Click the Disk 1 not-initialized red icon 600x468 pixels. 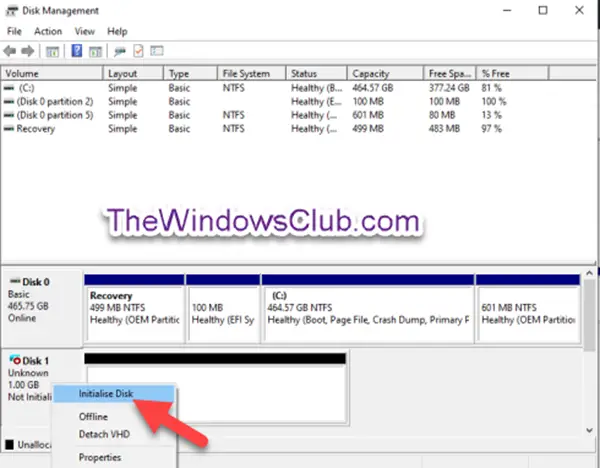15,360
